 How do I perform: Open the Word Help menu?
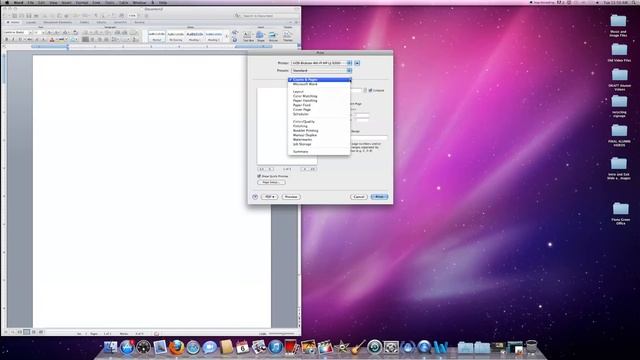pos(163,2)
